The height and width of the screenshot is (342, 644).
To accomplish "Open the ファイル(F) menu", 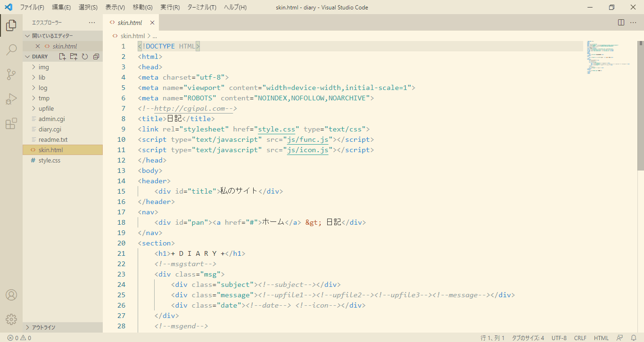I will pos(32,8).
